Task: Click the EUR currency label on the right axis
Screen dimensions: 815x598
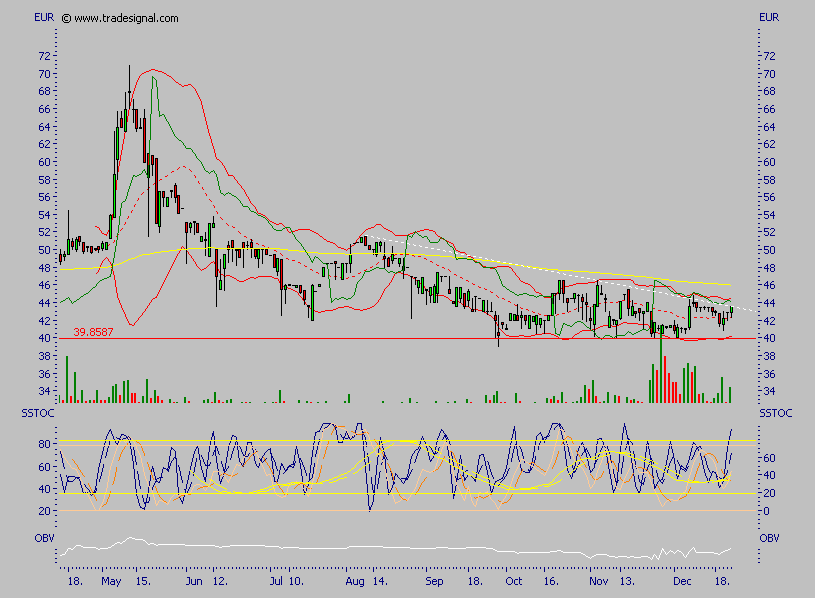Action: pyautogui.click(x=769, y=17)
